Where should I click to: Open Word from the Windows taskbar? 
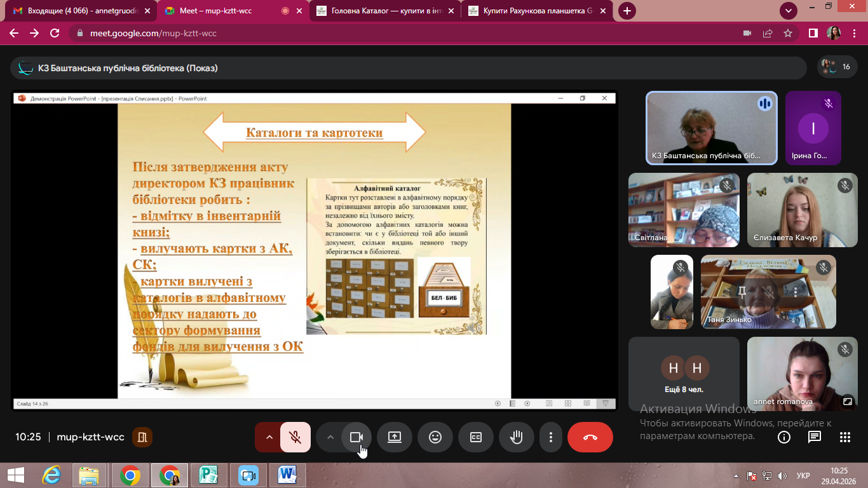[288, 475]
